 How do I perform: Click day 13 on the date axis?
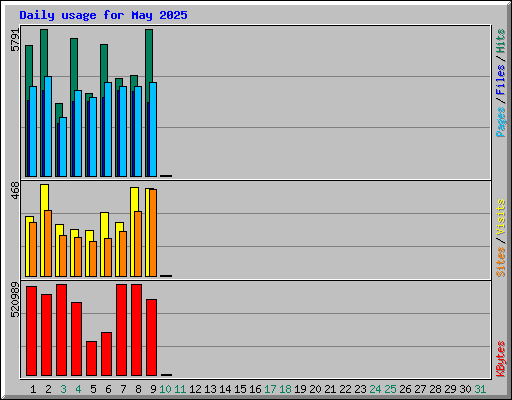point(210,389)
